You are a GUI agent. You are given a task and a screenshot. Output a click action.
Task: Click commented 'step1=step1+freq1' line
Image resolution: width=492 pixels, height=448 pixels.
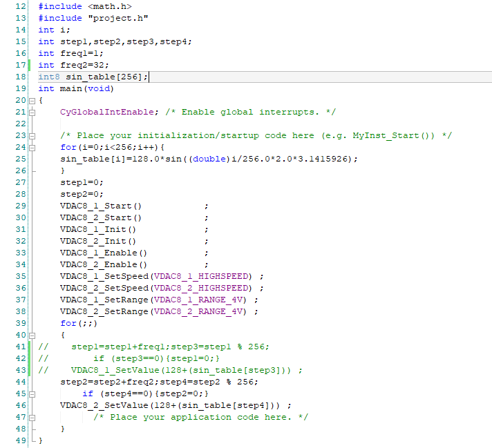point(153,347)
